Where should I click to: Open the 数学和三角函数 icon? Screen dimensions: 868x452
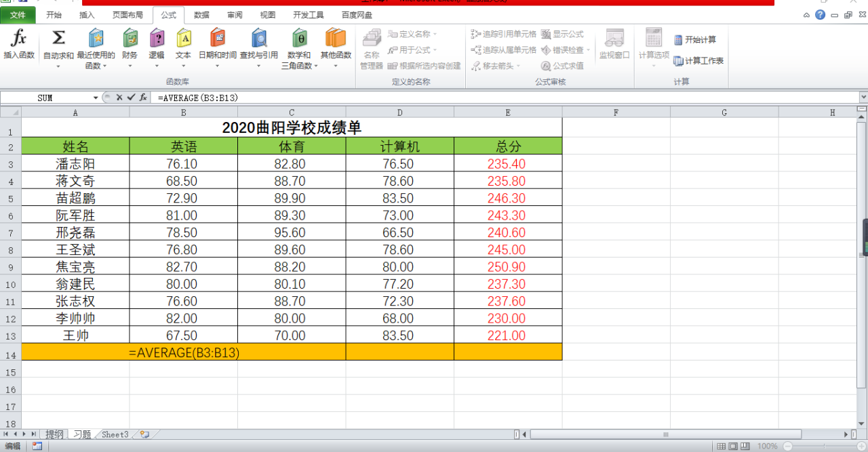click(x=299, y=38)
